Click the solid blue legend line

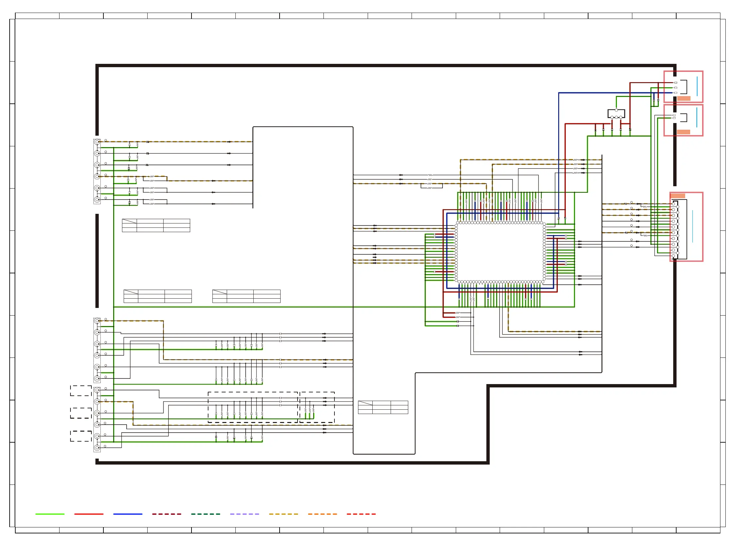pos(128,514)
